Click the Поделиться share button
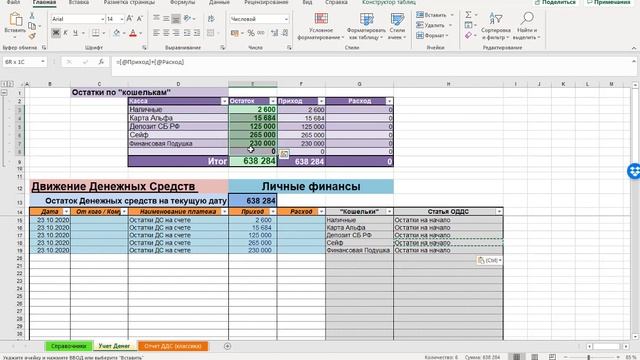The width and height of the screenshot is (640, 360). [555, 2]
